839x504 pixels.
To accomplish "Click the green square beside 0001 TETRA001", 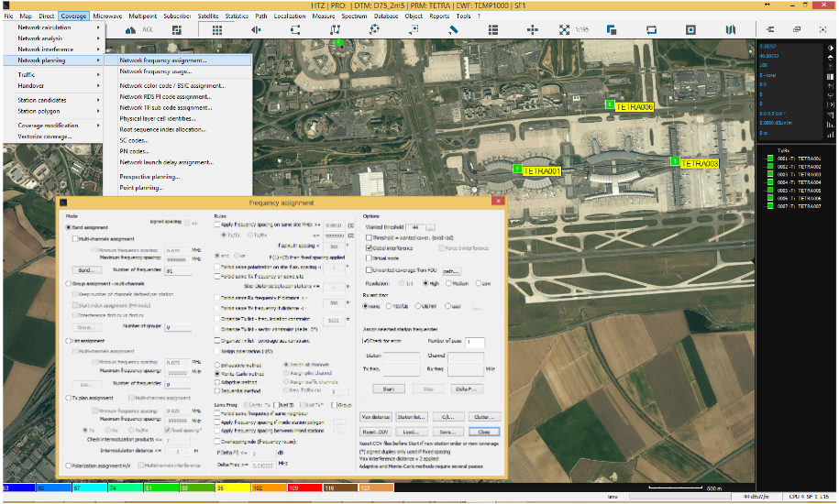I will pos(769,159).
